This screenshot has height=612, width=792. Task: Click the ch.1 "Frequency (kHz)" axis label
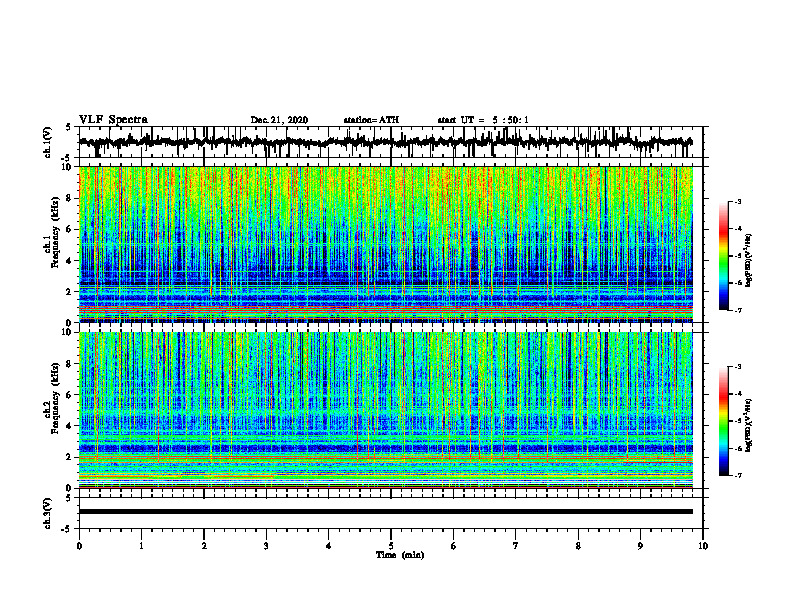55,233
